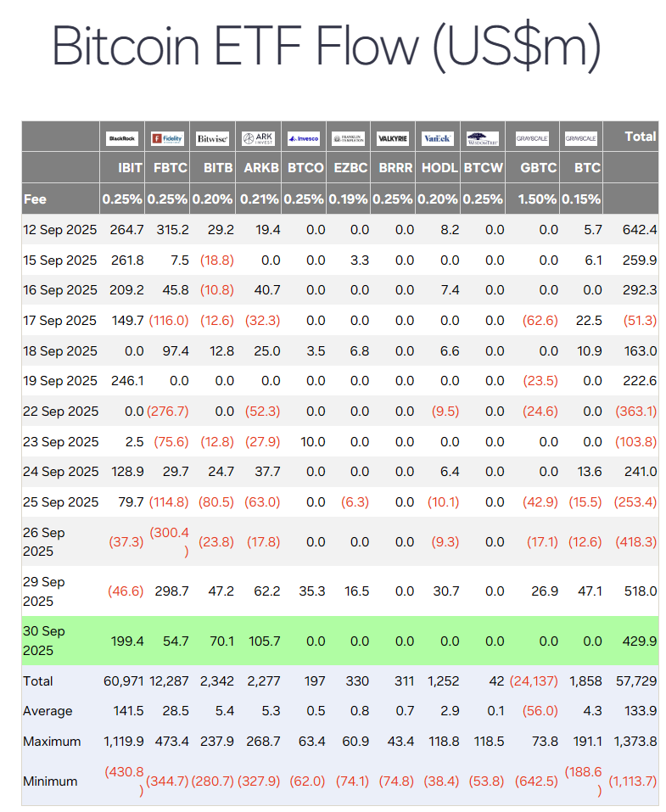Image resolution: width=666 pixels, height=812 pixels.
Task: Click the BlackRock logo above IBIT
Action: click(122, 138)
